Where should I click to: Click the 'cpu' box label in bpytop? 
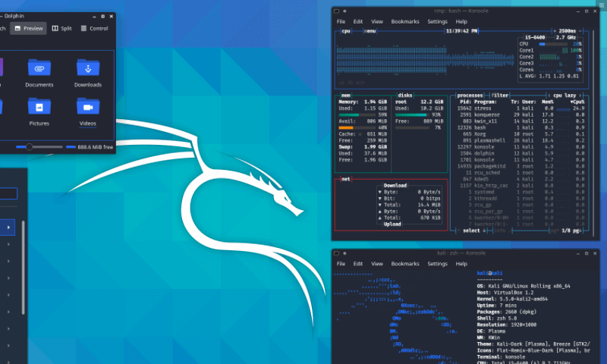pyautogui.click(x=346, y=31)
